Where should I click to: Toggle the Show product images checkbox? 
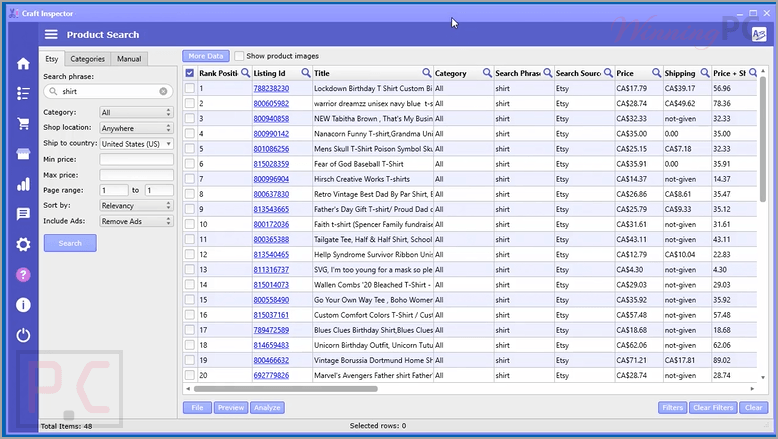[x=239, y=56]
